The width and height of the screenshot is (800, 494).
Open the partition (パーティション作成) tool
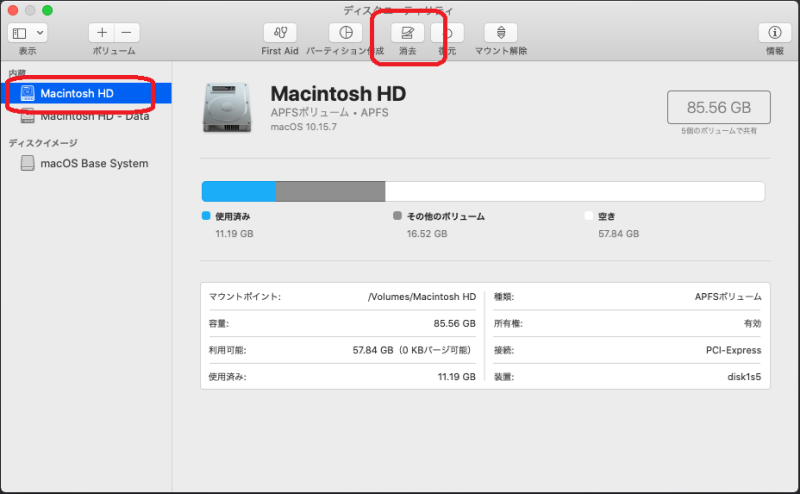coord(346,33)
